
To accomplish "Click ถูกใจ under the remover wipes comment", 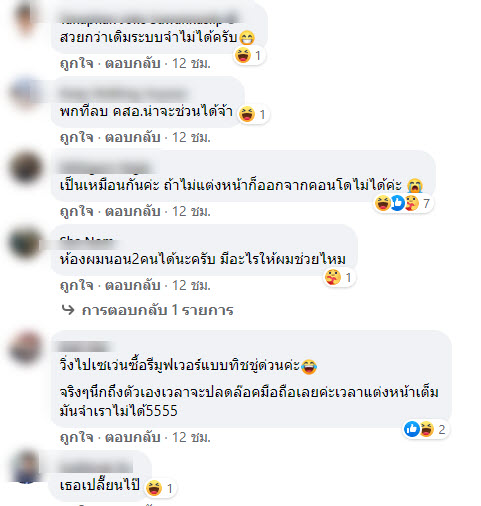I will coord(77,437).
